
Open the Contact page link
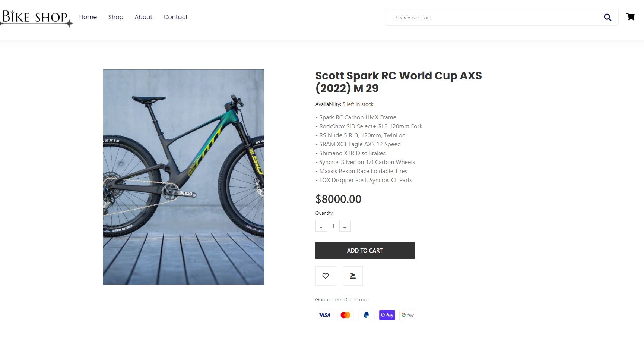[x=175, y=17]
